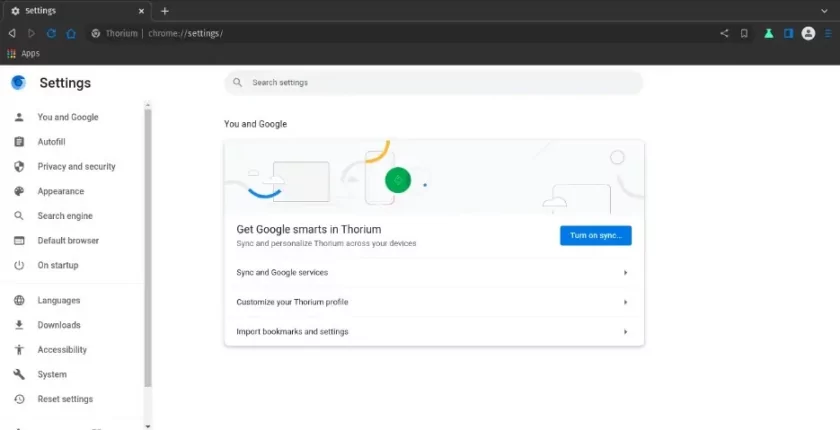This screenshot has height=430, width=840.
Task: Open Apps grid shortcut in bookmarks bar
Action: pyautogui.click(x=23, y=54)
